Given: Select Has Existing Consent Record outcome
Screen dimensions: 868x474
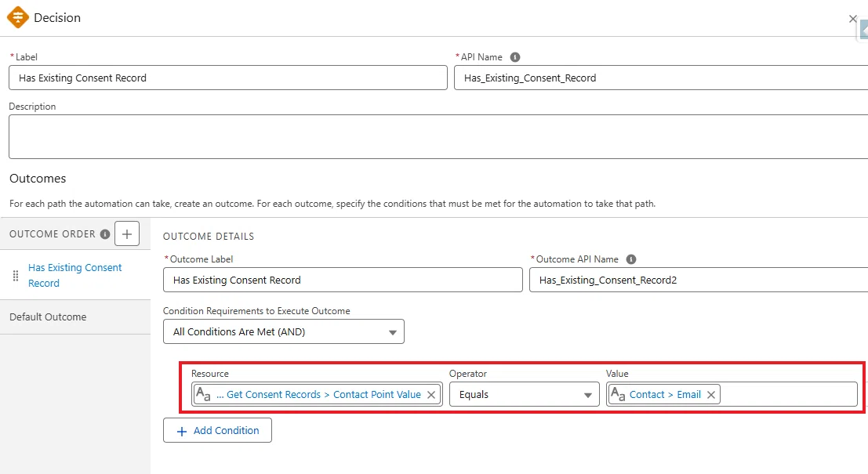Looking at the screenshot, I should coord(74,275).
